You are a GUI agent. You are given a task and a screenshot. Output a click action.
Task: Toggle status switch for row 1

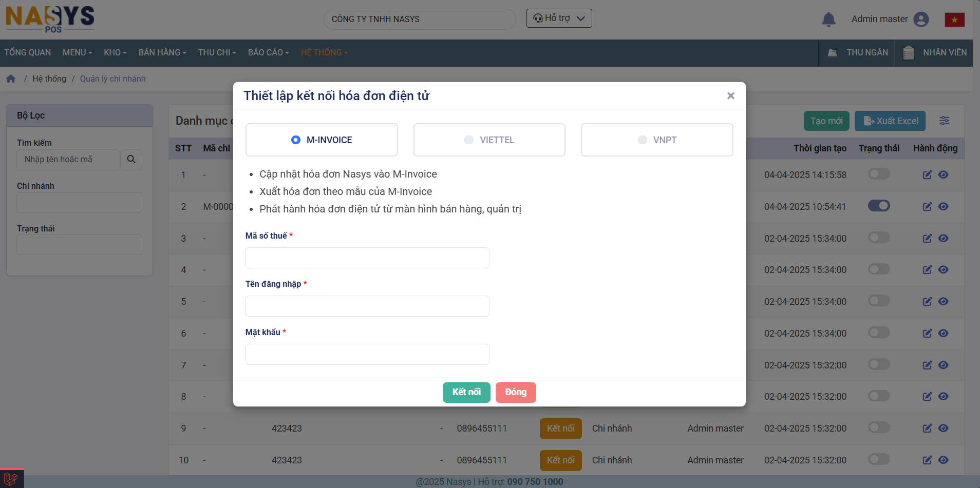[879, 174]
